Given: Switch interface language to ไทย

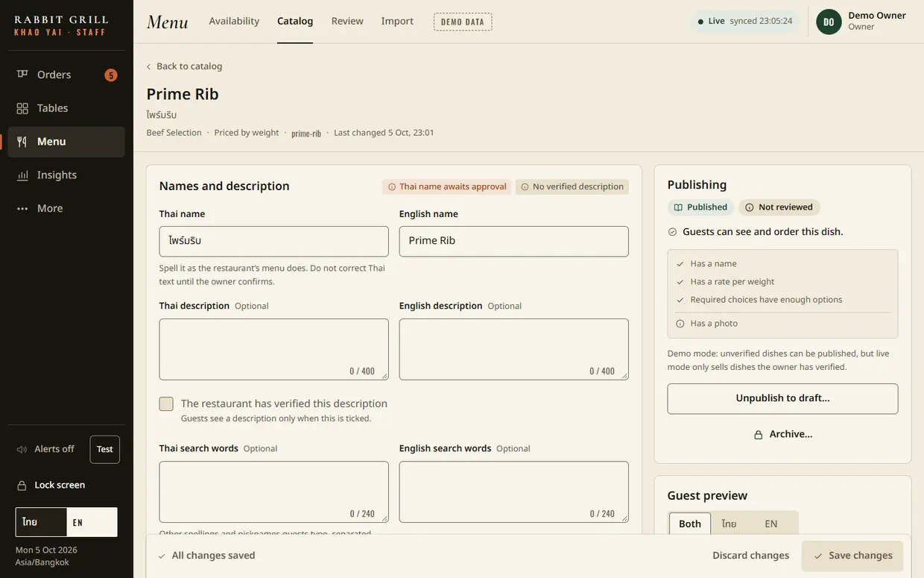Looking at the screenshot, I should pyautogui.click(x=41, y=522).
